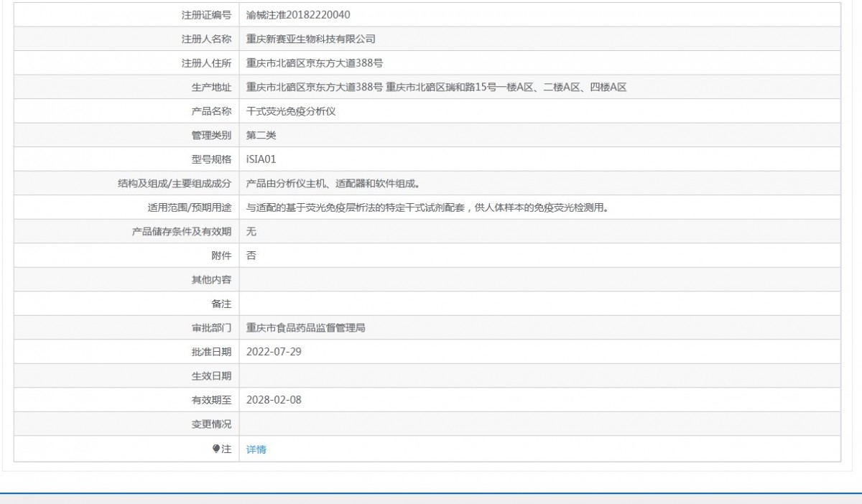
Task: Click registration number 渝械注准20182220040
Action: 298,14
